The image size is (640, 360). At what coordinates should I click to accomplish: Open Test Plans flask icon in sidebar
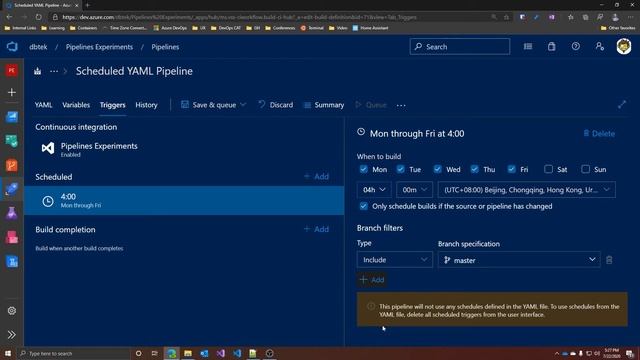12,213
